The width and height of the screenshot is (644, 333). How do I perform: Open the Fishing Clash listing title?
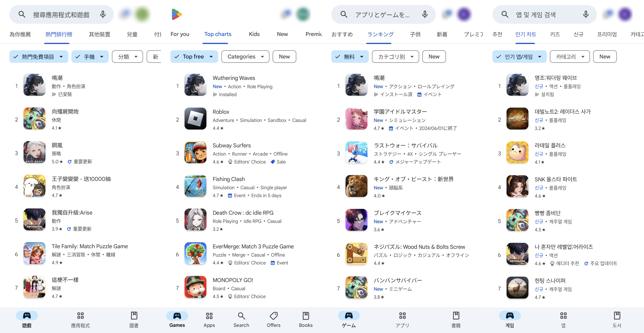pos(229,179)
